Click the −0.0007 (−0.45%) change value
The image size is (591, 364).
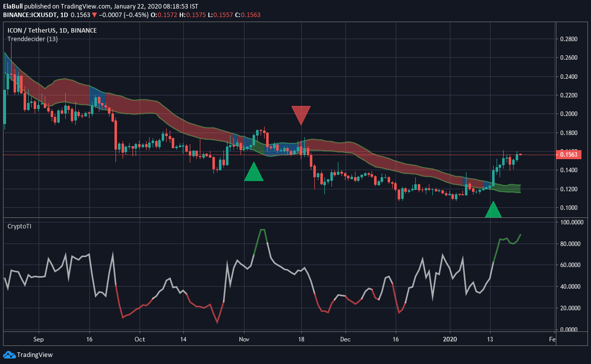pyautogui.click(x=124, y=15)
